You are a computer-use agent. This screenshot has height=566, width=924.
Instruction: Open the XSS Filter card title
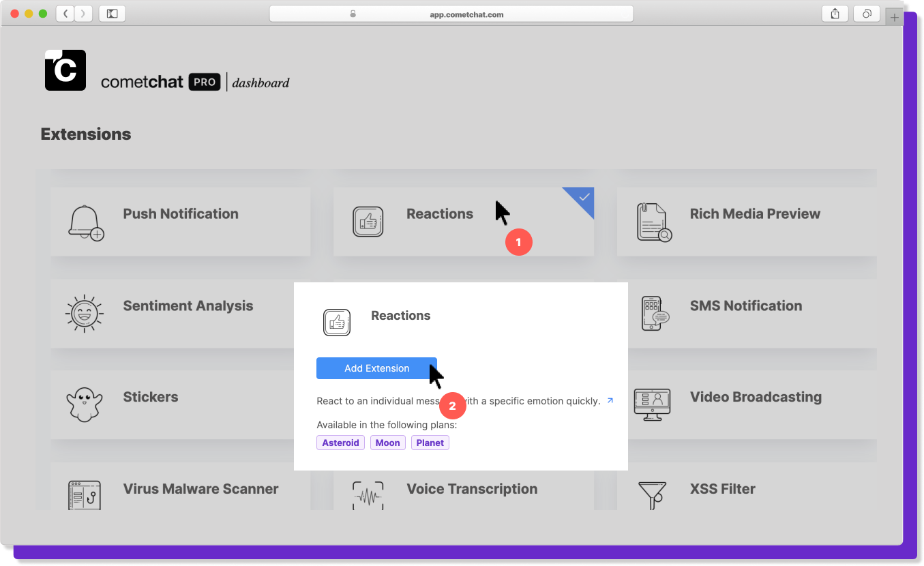coord(723,489)
